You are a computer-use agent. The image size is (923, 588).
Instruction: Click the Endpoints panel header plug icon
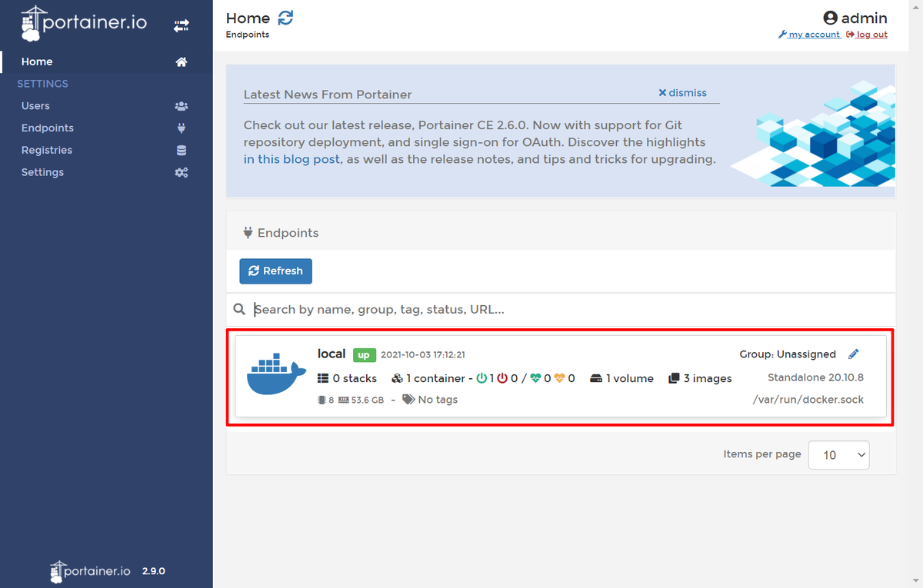[x=248, y=232]
